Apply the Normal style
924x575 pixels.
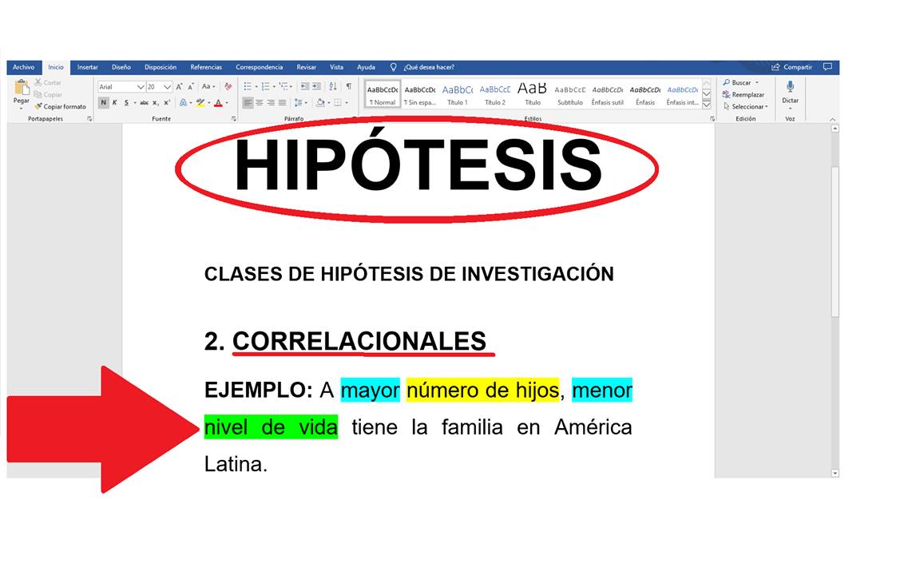pyautogui.click(x=383, y=94)
